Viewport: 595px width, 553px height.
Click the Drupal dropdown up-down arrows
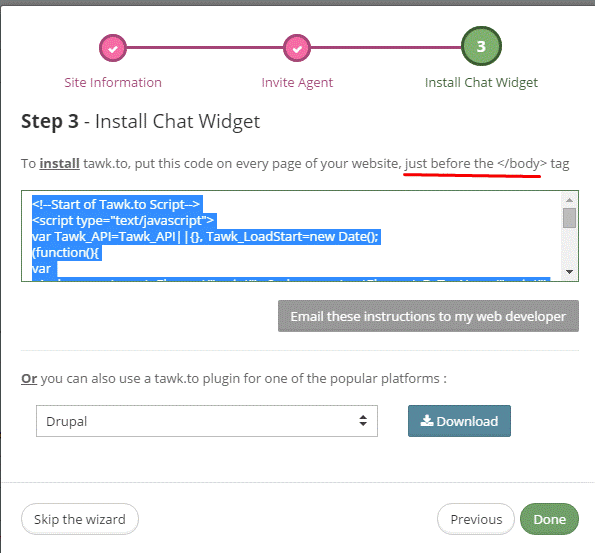tap(363, 421)
